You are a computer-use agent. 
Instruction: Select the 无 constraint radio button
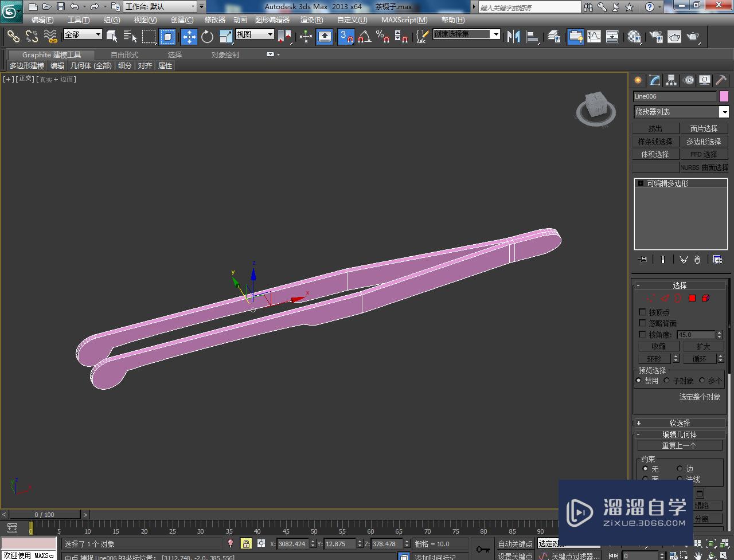pyautogui.click(x=645, y=469)
